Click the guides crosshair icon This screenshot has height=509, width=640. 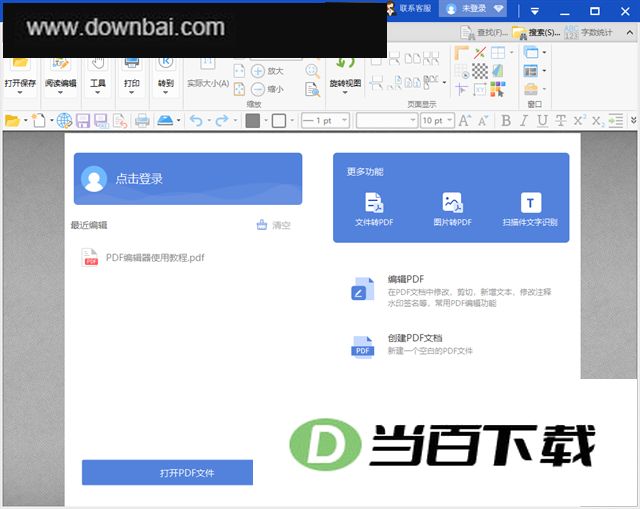tap(461, 89)
